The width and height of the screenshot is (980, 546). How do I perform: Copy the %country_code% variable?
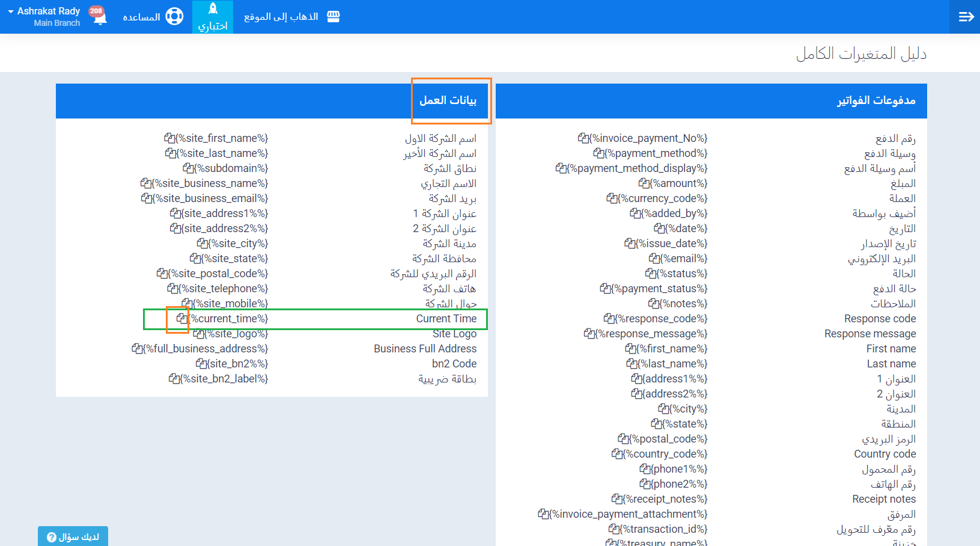[x=616, y=454]
